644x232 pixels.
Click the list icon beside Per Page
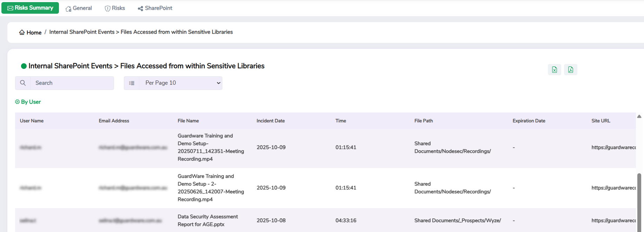(132, 83)
